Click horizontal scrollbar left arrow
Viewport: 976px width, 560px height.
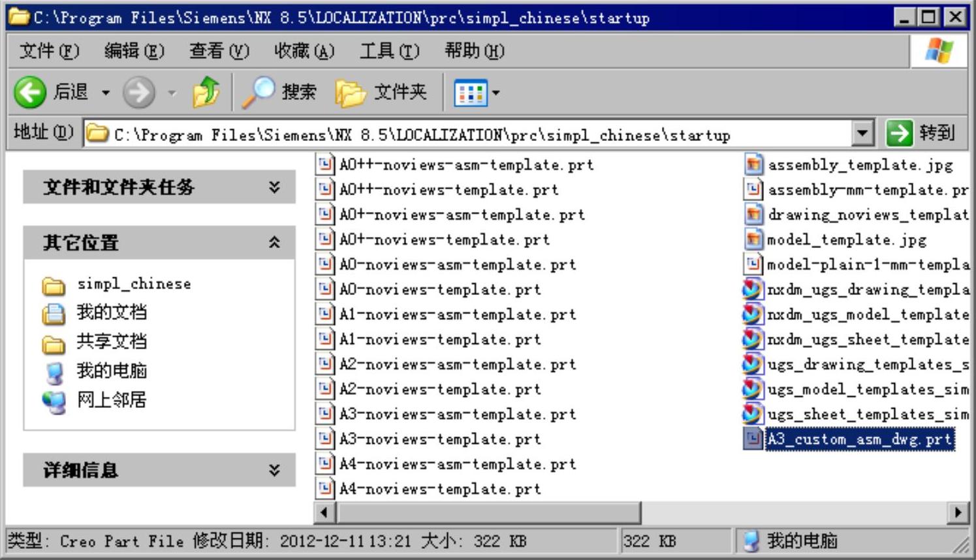[324, 512]
